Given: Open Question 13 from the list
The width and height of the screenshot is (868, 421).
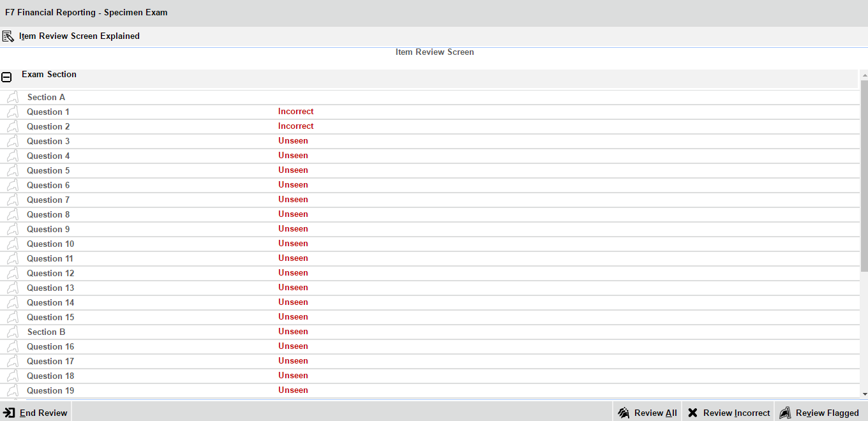Looking at the screenshot, I should pyautogui.click(x=50, y=288).
